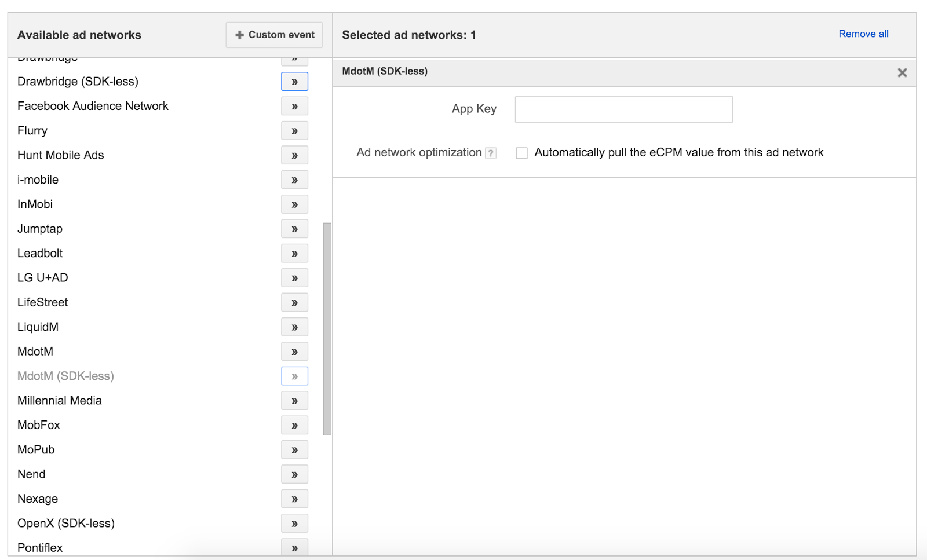927x560 pixels.
Task: Select LifeStreet list entry text
Action: click(x=43, y=302)
